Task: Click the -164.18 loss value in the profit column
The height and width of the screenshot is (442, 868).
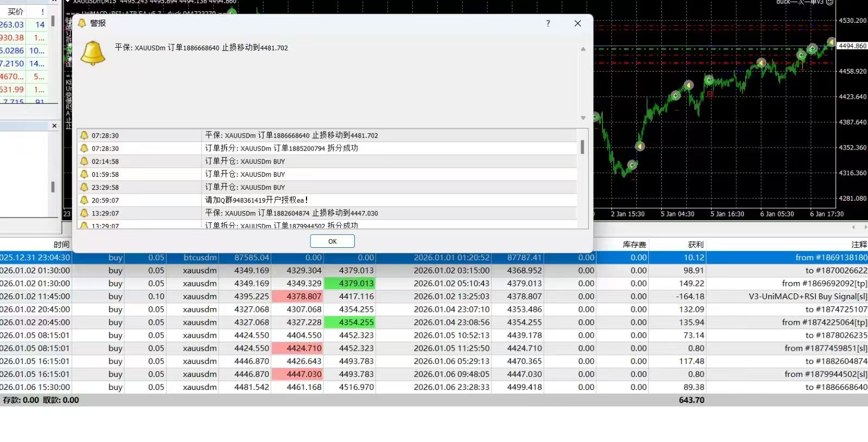Action: 690,297
